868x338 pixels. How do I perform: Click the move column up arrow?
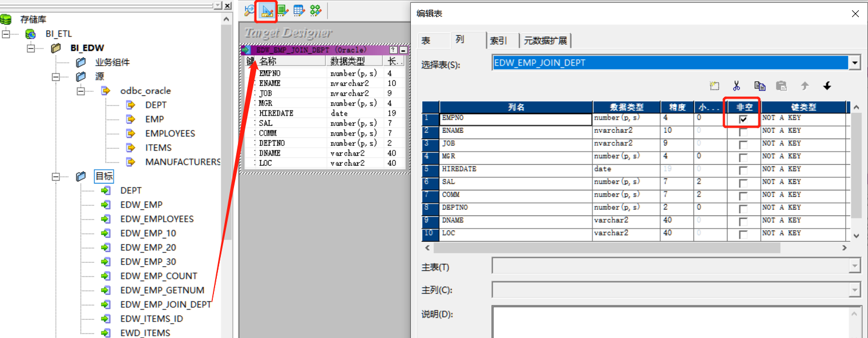tap(805, 86)
